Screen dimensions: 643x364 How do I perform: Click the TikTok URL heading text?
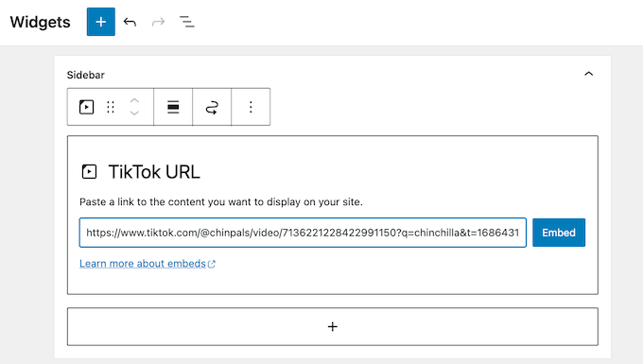(x=154, y=172)
